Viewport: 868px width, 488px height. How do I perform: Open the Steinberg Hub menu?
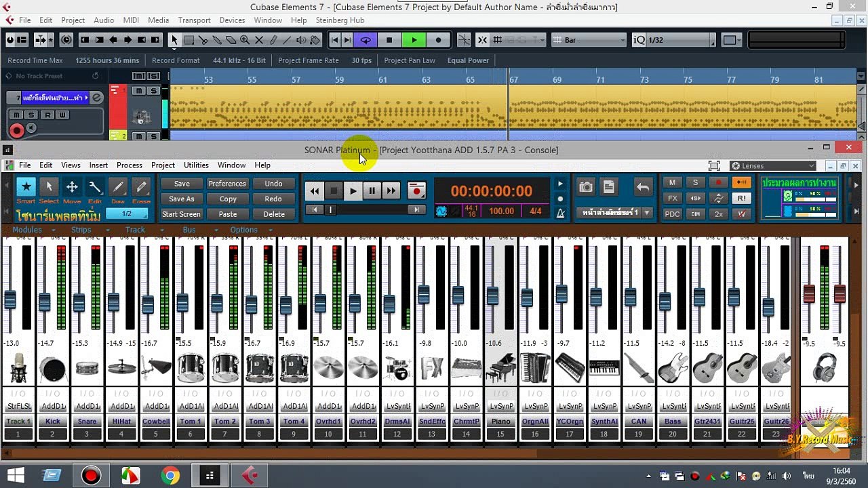click(x=340, y=20)
